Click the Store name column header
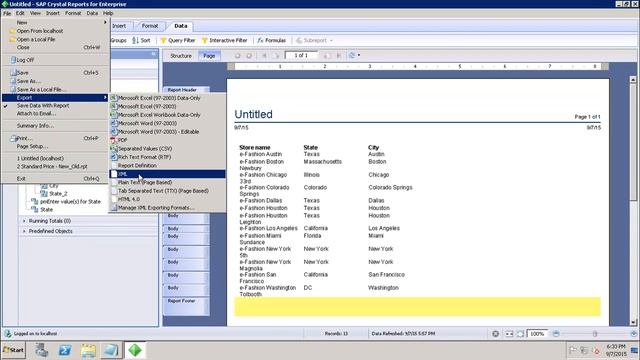Screen dimensions: 640x360 tap(255, 147)
